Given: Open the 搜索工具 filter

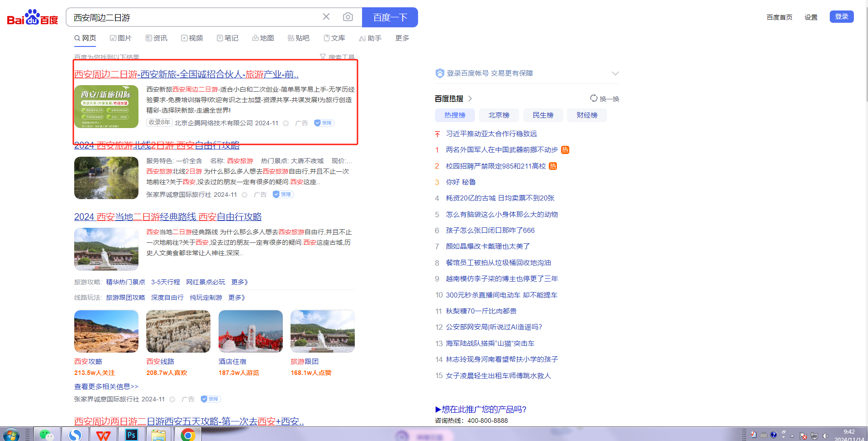Looking at the screenshot, I should click(x=337, y=57).
